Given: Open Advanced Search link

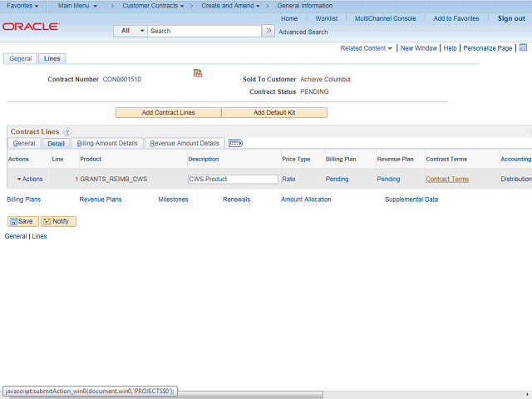Looking at the screenshot, I should [x=303, y=32].
